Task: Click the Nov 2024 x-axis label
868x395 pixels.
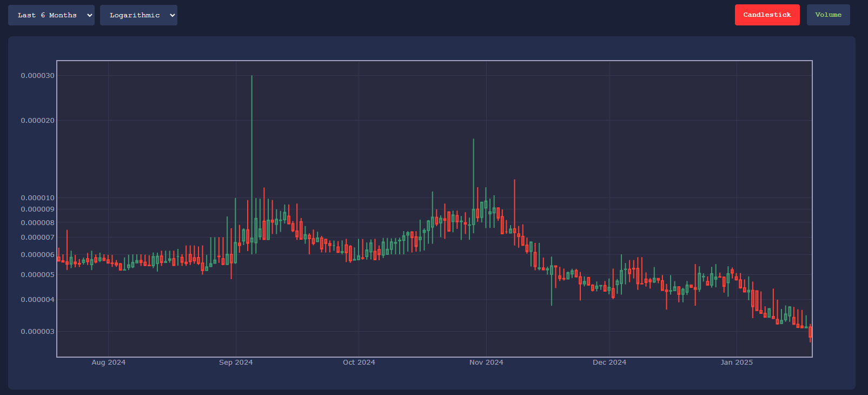Action: [x=486, y=363]
